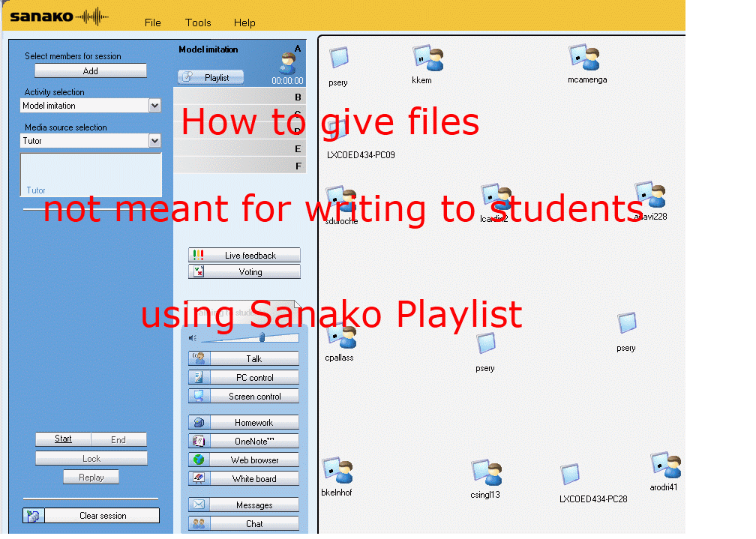Open the File menu
The image size is (756, 539).
153,22
